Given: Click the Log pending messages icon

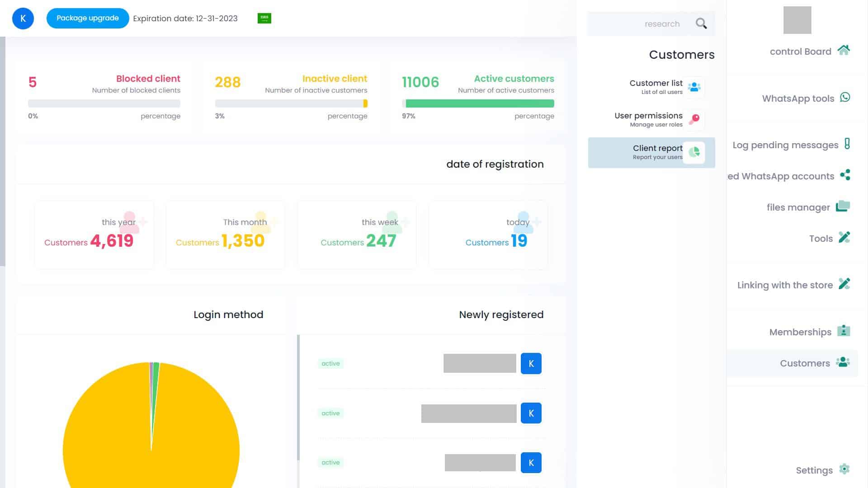Looking at the screenshot, I should (x=847, y=144).
